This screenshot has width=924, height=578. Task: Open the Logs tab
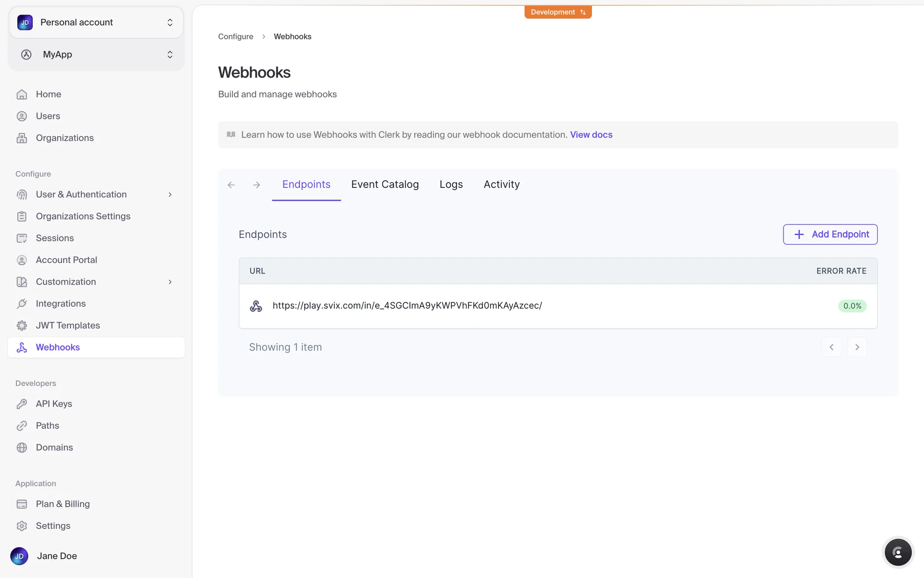tap(451, 184)
